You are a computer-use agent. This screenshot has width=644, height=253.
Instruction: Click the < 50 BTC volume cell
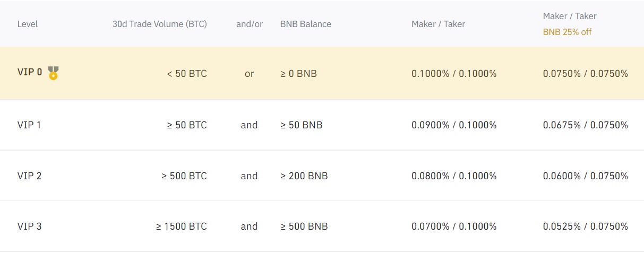coord(187,74)
